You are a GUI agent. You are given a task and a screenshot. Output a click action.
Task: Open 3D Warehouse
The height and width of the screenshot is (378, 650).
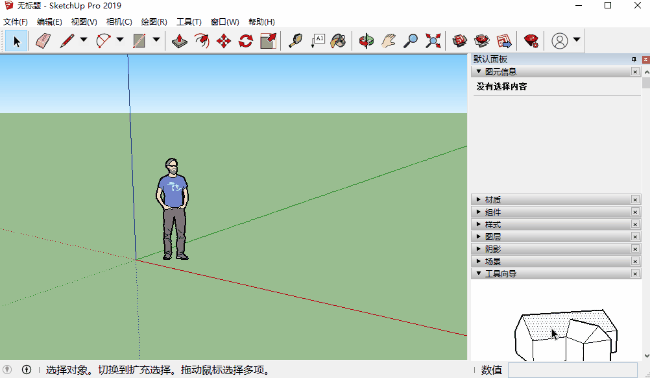(460, 41)
